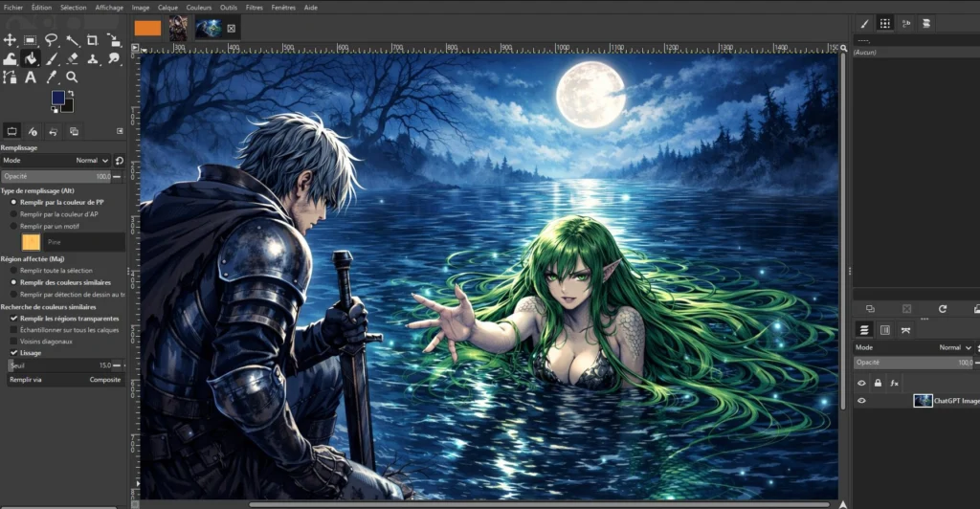The height and width of the screenshot is (509, 980).
Task: Activate the Crop tool
Action: 92,40
